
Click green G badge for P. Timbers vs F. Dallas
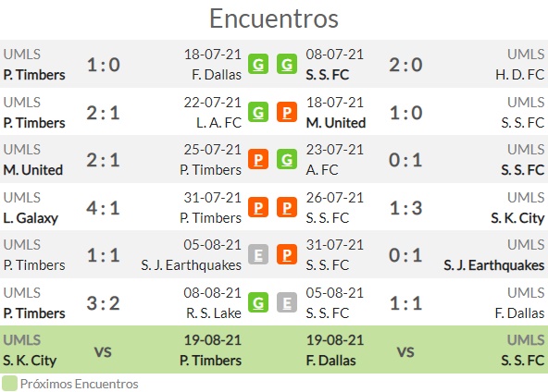[258, 64]
